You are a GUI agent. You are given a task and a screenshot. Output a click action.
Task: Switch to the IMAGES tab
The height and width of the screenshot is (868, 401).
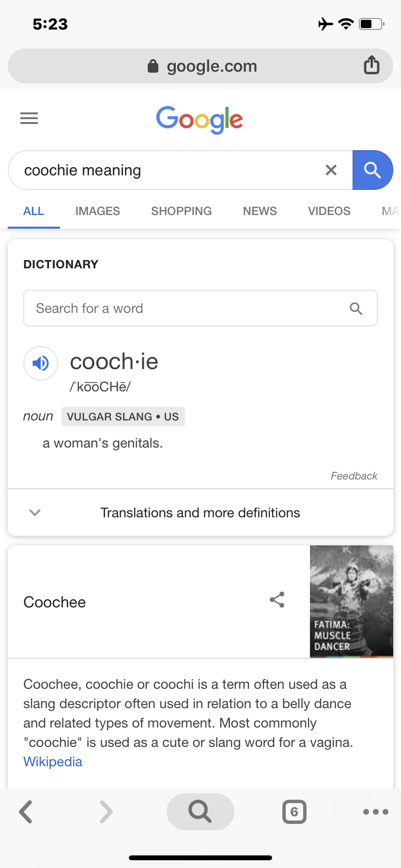97,211
